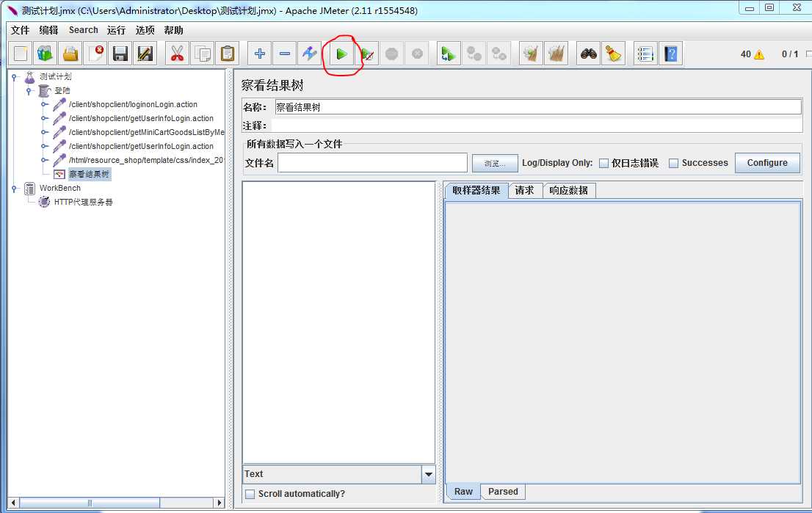
Task: Select 察看结果树 in the tree
Action: pos(89,175)
